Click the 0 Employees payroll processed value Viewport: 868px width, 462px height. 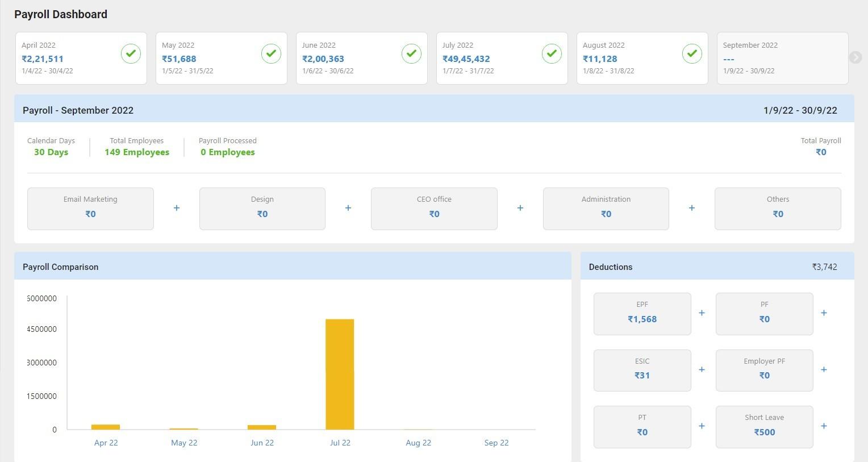[x=228, y=152]
